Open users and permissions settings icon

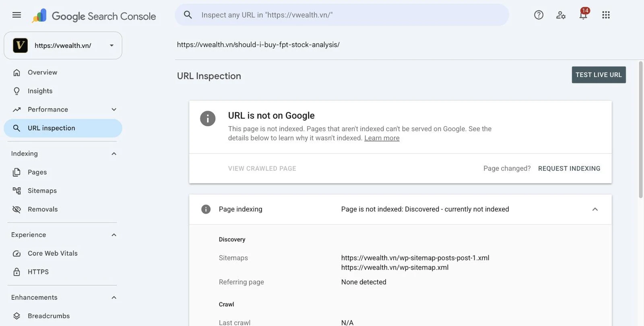tap(561, 15)
